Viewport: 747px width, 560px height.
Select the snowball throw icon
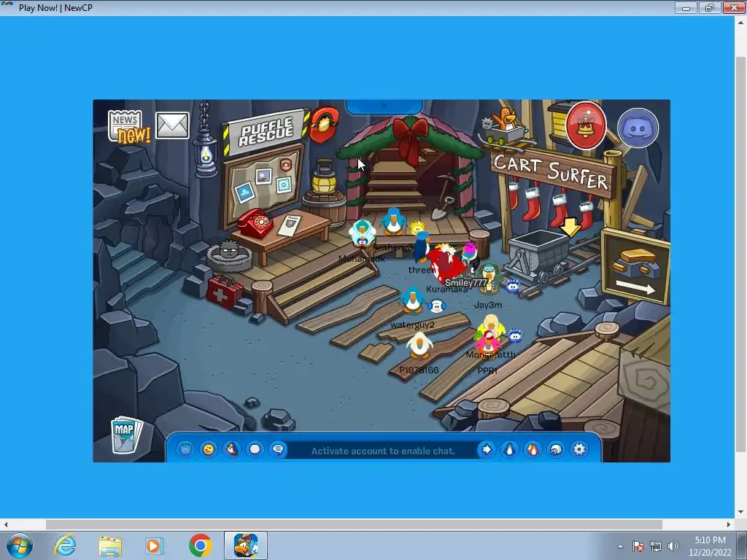pos(255,449)
